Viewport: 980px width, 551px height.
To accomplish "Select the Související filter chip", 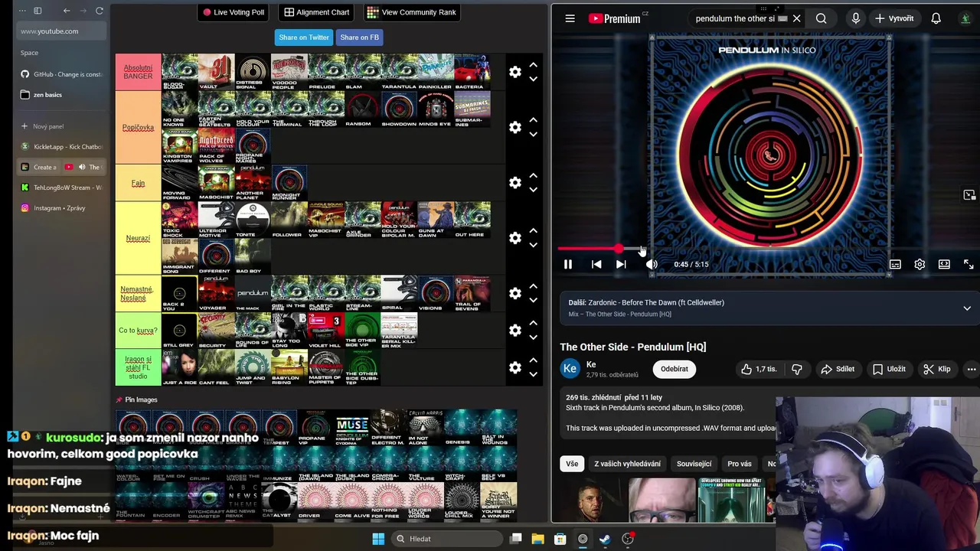I will click(x=694, y=464).
